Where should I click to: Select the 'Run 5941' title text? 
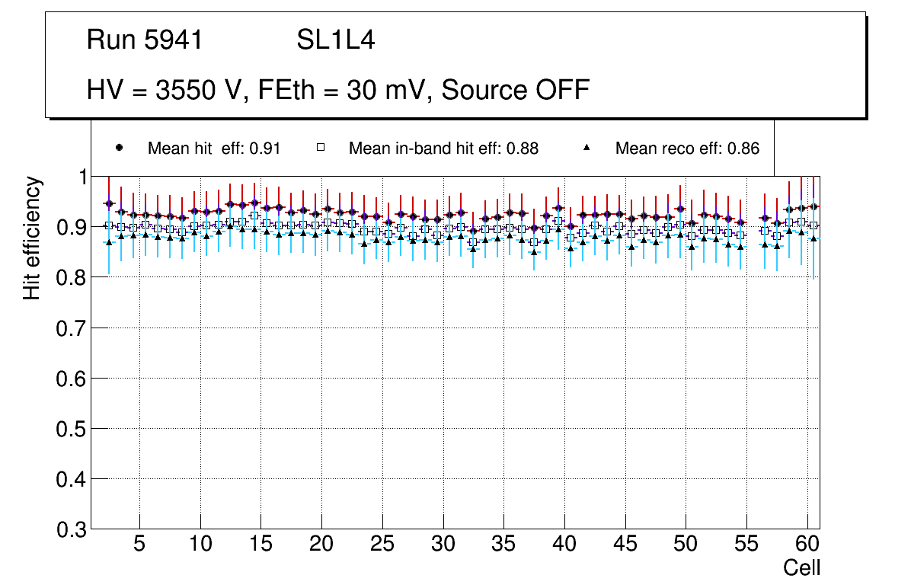145,40
